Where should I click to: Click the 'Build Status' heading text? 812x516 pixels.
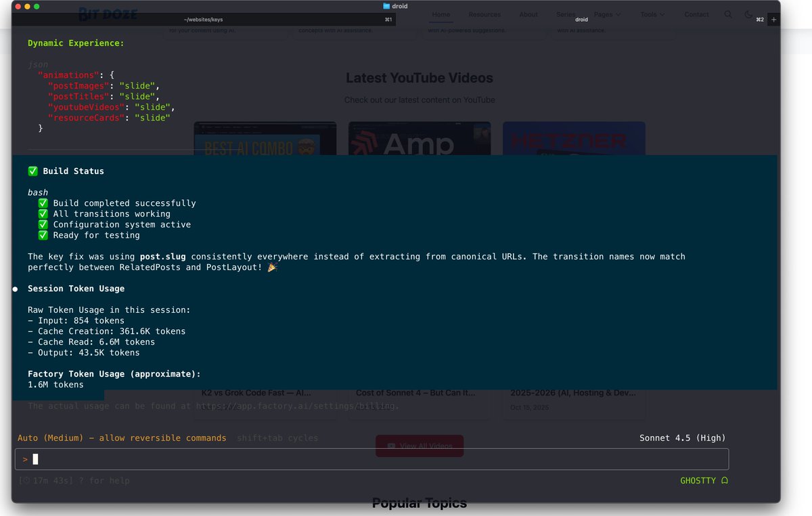(x=74, y=171)
